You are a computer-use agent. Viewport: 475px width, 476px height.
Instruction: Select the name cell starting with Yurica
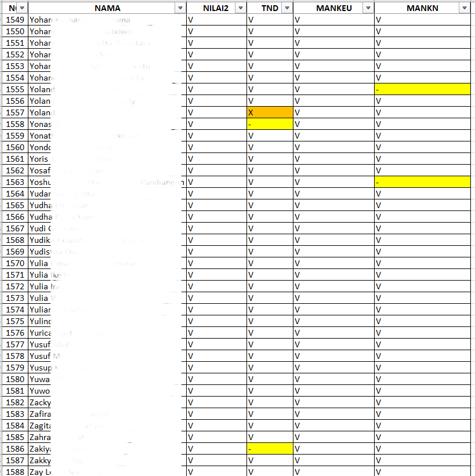(x=107, y=333)
